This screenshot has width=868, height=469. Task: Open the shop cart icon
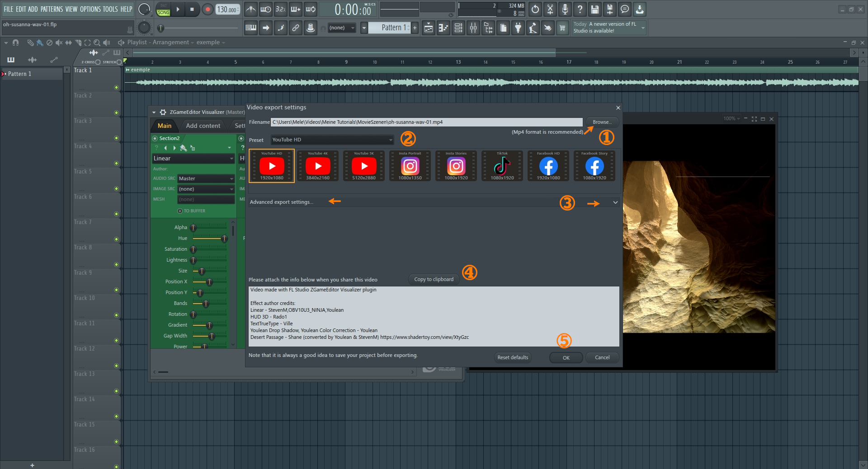pyautogui.click(x=562, y=28)
